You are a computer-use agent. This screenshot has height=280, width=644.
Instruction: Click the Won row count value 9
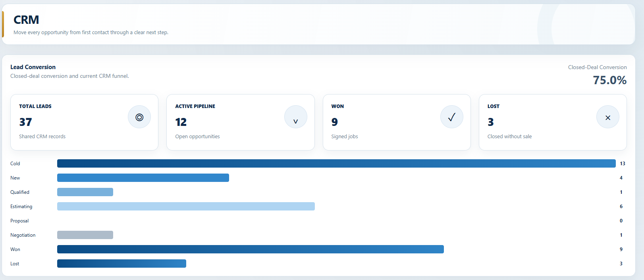point(621,249)
